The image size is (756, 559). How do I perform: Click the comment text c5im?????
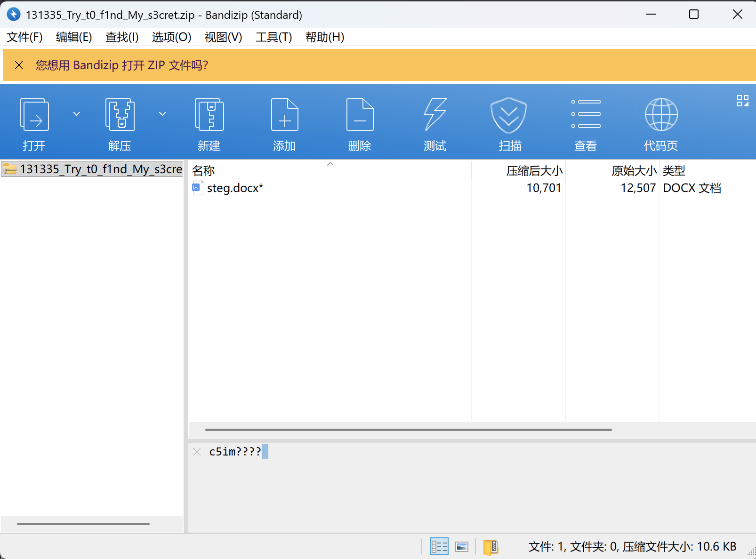235,452
